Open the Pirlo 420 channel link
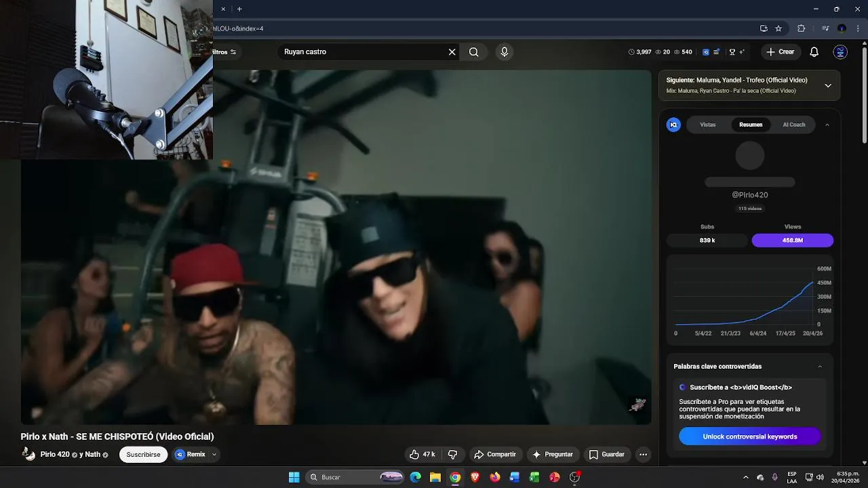Image resolution: width=868 pixels, height=488 pixels. point(55,455)
